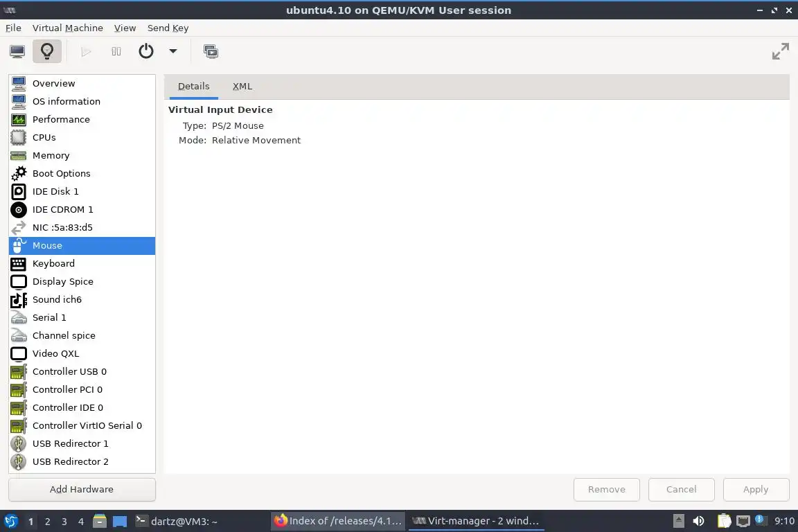The image size is (798, 532).
Task: Click the Virt-manager taskbar entry
Action: (476, 521)
